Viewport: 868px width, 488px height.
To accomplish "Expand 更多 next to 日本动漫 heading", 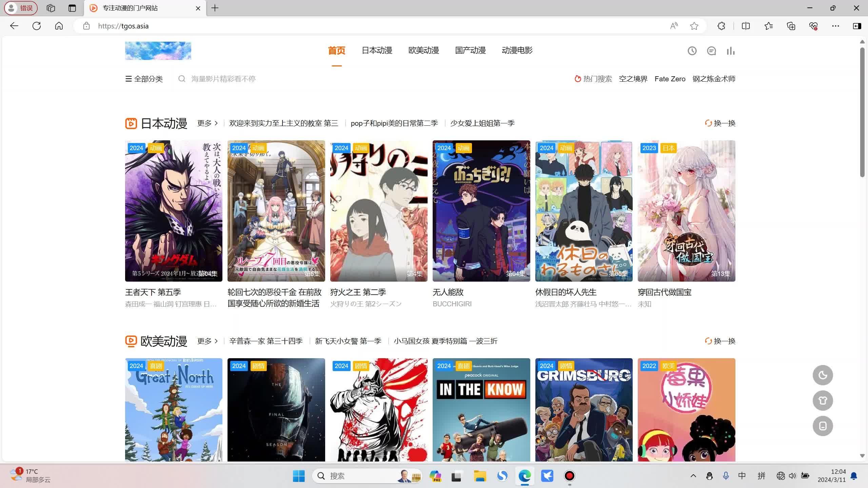I will click(x=208, y=123).
